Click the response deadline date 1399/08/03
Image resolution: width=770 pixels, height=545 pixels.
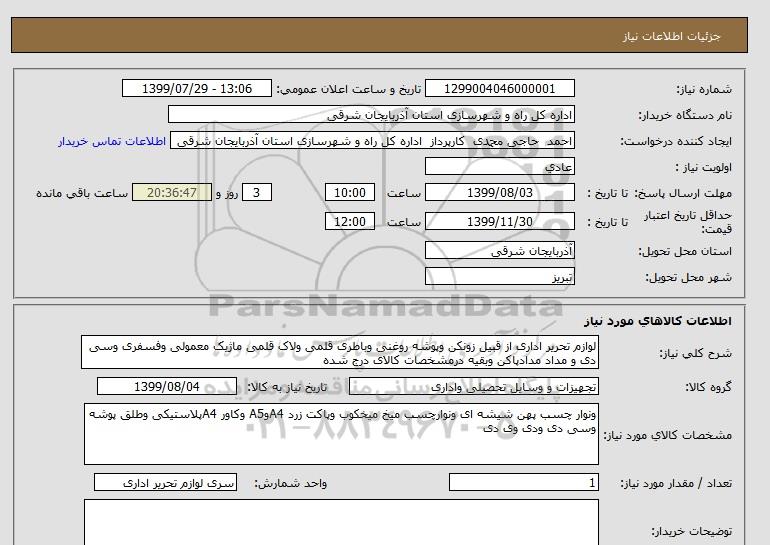coord(499,192)
